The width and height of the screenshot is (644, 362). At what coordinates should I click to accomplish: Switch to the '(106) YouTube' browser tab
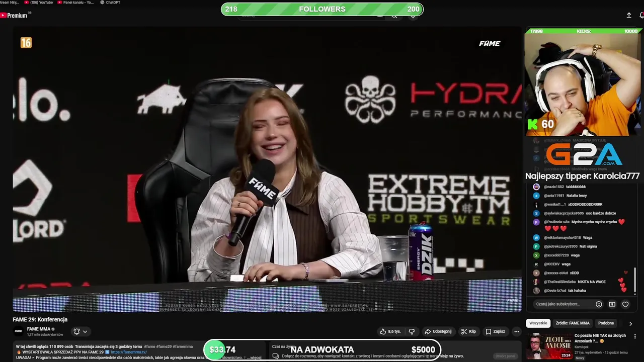(38, 3)
